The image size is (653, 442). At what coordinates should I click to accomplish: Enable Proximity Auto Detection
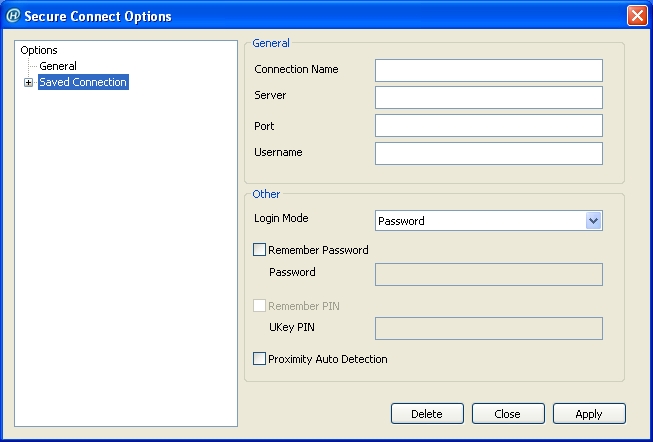tap(260, 359)
